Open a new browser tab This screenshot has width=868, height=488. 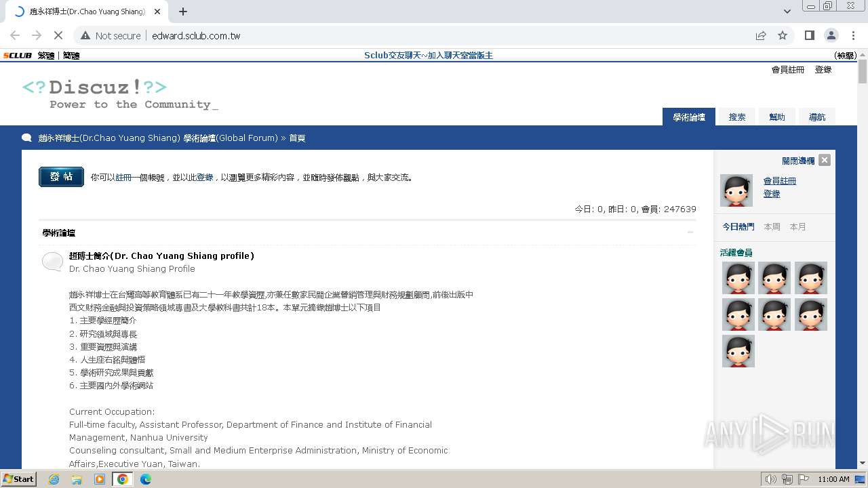(182, 12)
